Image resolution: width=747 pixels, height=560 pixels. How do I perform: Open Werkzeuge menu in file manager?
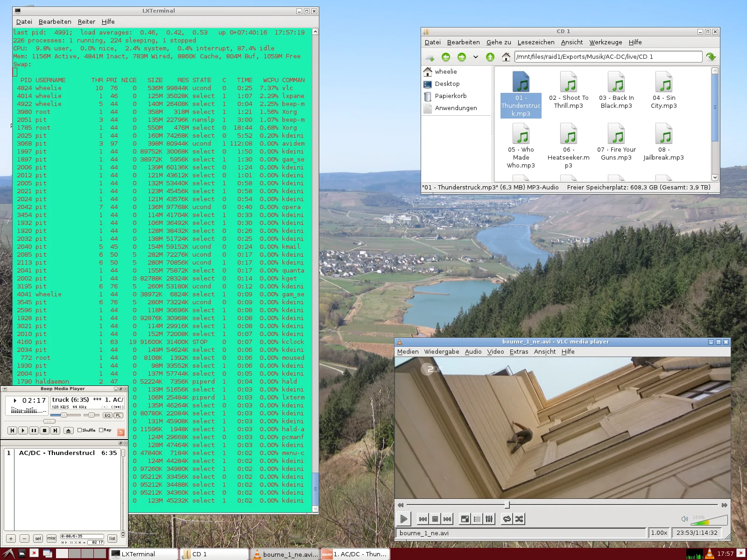point(606,42)
